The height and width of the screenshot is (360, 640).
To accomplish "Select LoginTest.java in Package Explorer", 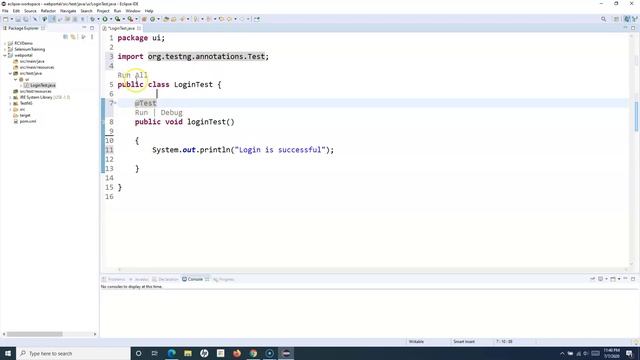I will click(40, 85).
